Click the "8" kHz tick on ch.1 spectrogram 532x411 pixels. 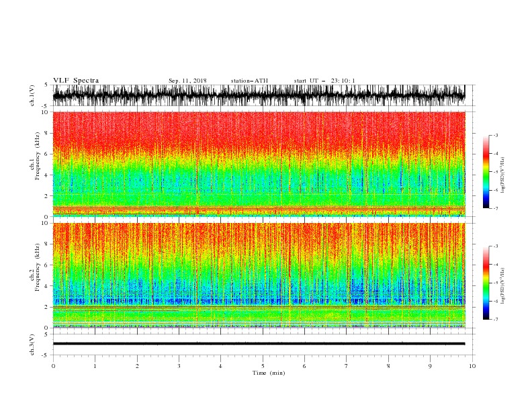point(46,133)
